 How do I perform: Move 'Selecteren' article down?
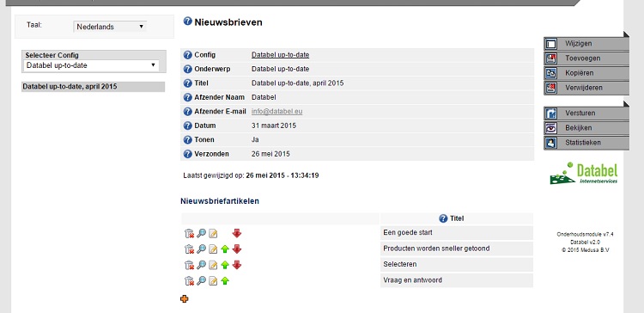tap(237, 266)
